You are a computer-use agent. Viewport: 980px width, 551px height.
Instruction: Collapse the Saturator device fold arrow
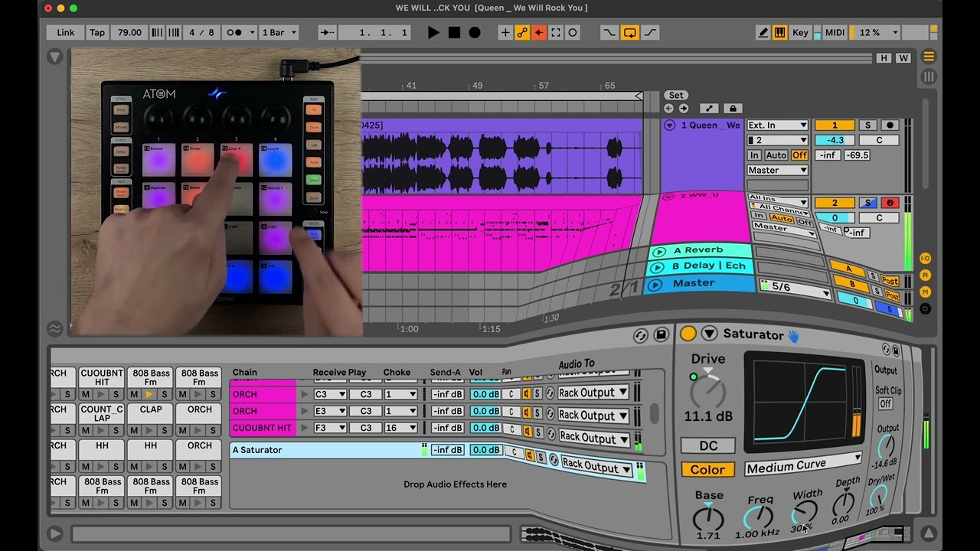pyautogui.click(x=710, y=334)
